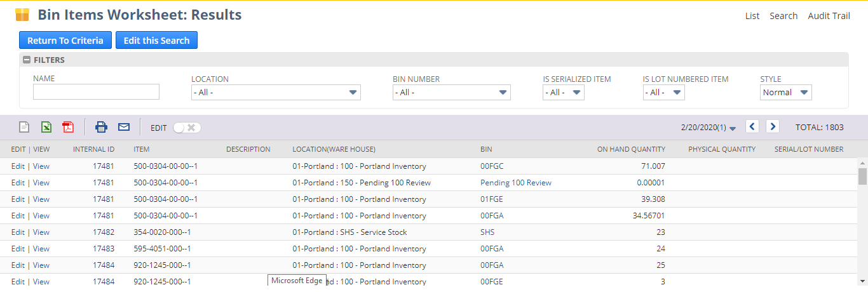Click the Bin Items Worksheet box icon
This screenshot has height=292, width=868.
tap(22, 15)
